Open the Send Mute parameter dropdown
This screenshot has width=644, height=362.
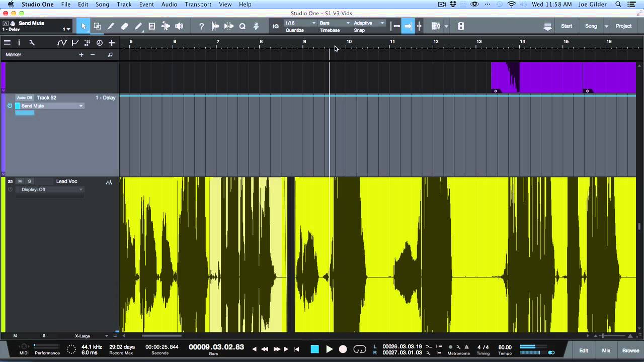coord(49,106)
